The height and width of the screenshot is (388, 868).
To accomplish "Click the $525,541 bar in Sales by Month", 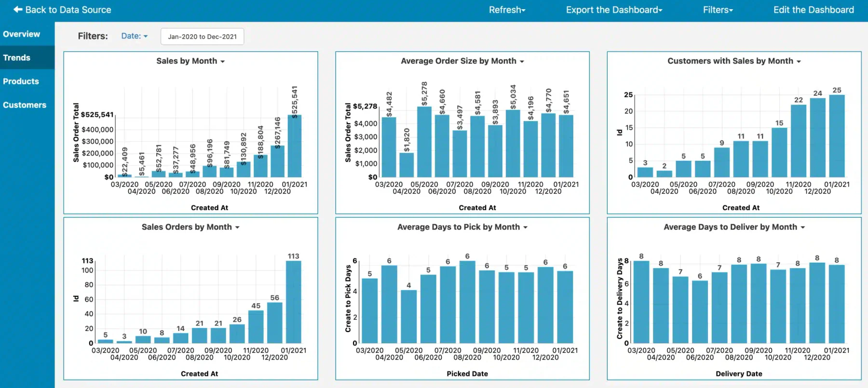I will (x=295, y=146).
